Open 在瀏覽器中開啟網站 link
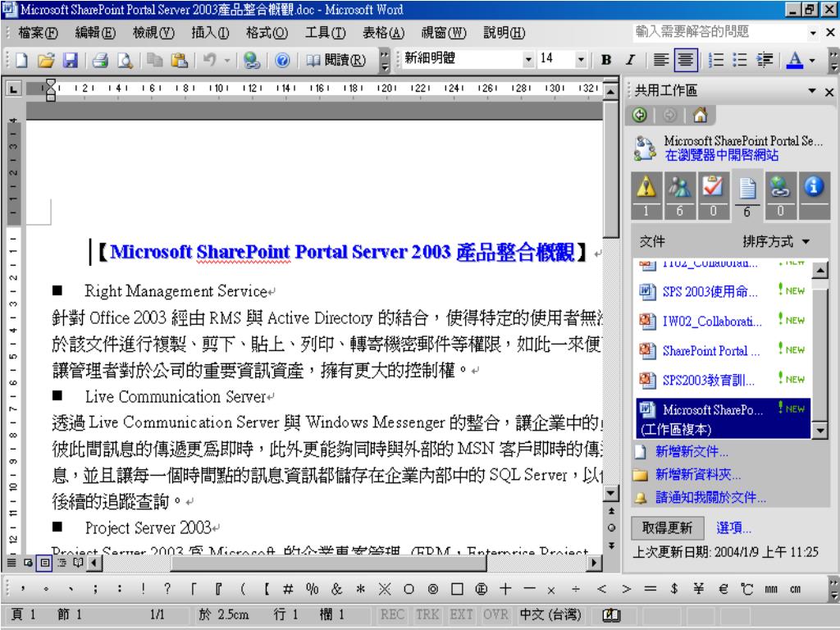 tap(721, 155)
